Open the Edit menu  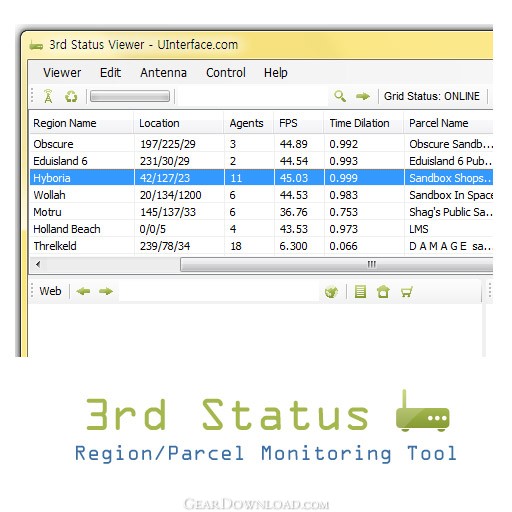[x=110, y=73]
